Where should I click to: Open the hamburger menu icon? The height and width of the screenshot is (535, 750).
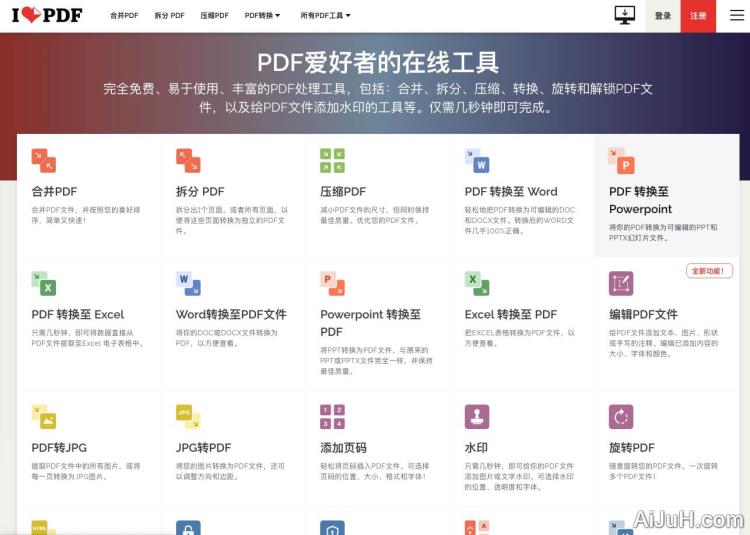pyautogui.click(x=737, y=16)
